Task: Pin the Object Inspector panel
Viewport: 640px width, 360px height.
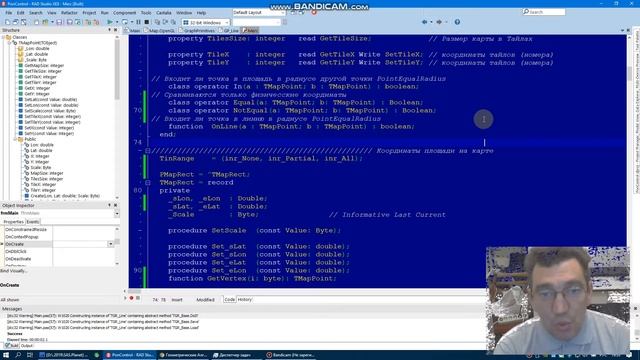Action: coord(109,205)
